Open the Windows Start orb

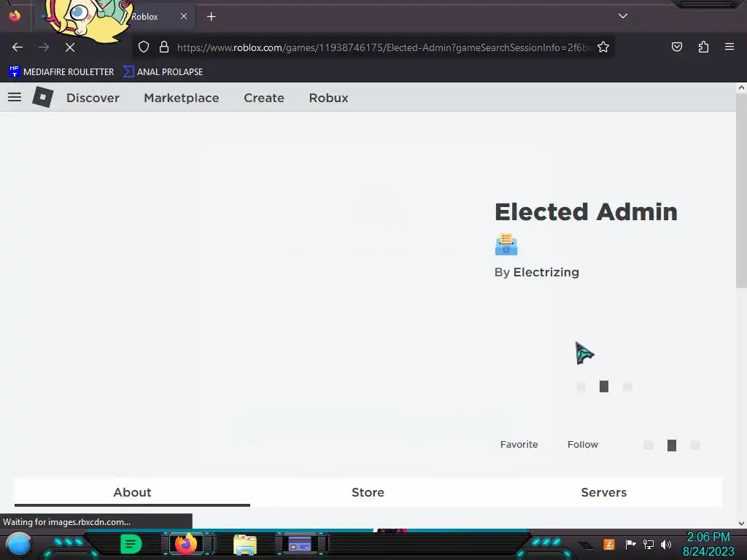18,544
